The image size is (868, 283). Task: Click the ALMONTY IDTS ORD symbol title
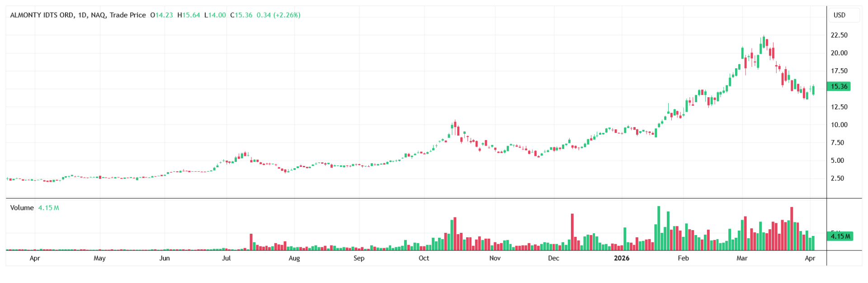(x=42, y=15)
